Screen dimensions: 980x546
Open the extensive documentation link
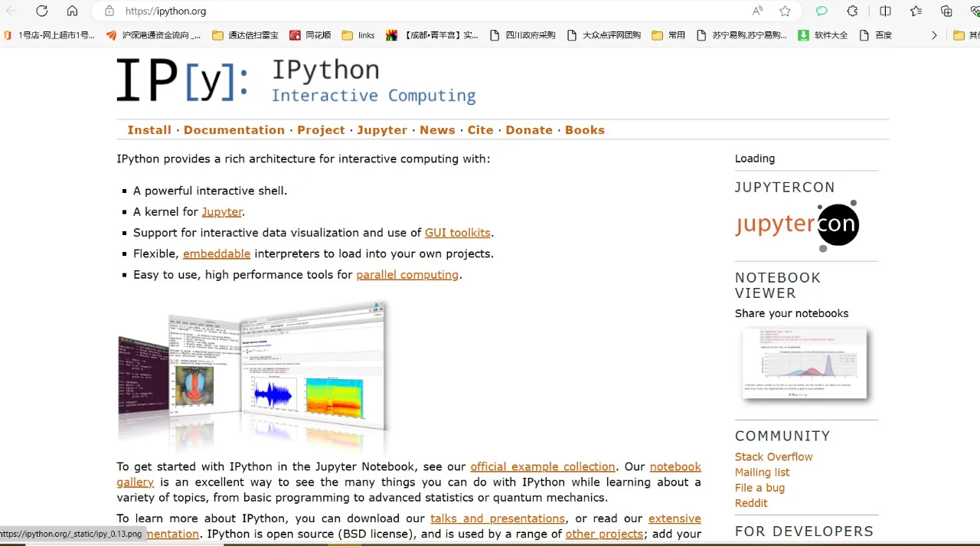click(x=675, y=518)
